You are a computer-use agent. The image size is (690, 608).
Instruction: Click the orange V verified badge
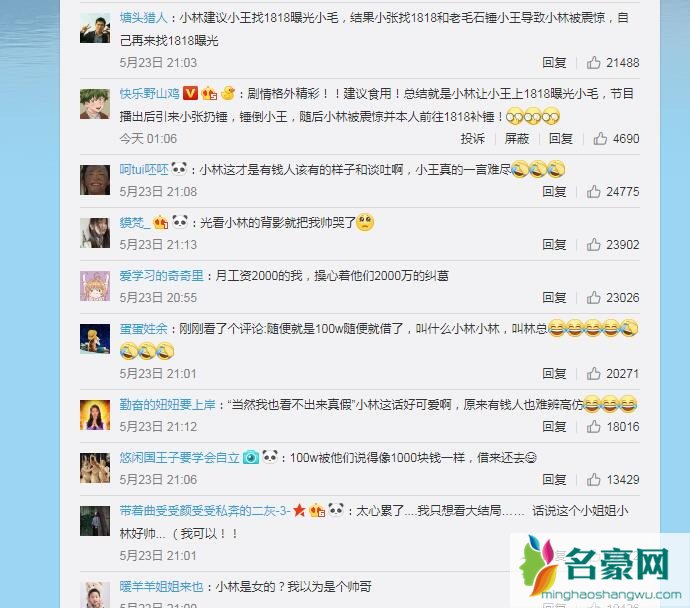click(x=190, y=93)
